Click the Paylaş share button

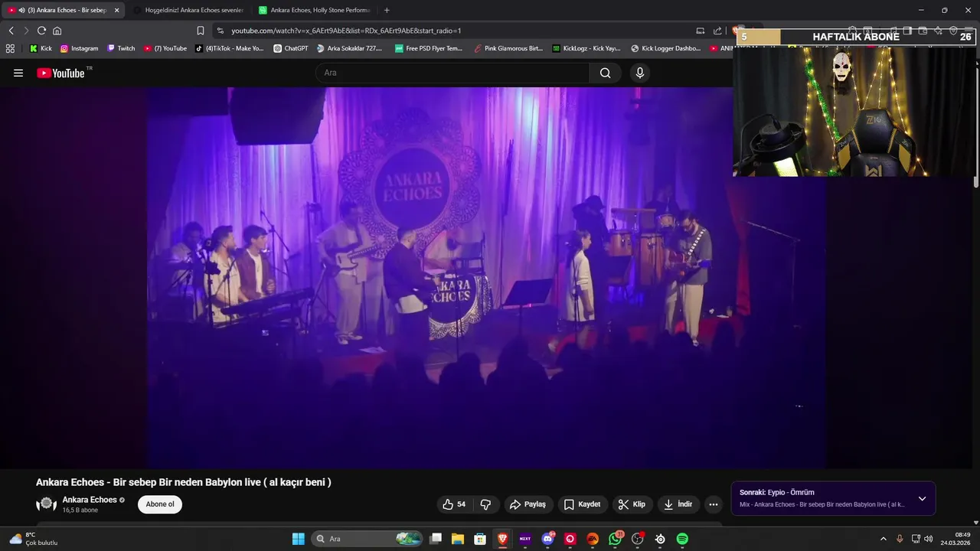(x=528, y=504)
